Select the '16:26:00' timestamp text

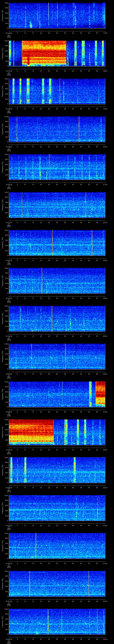9,412
